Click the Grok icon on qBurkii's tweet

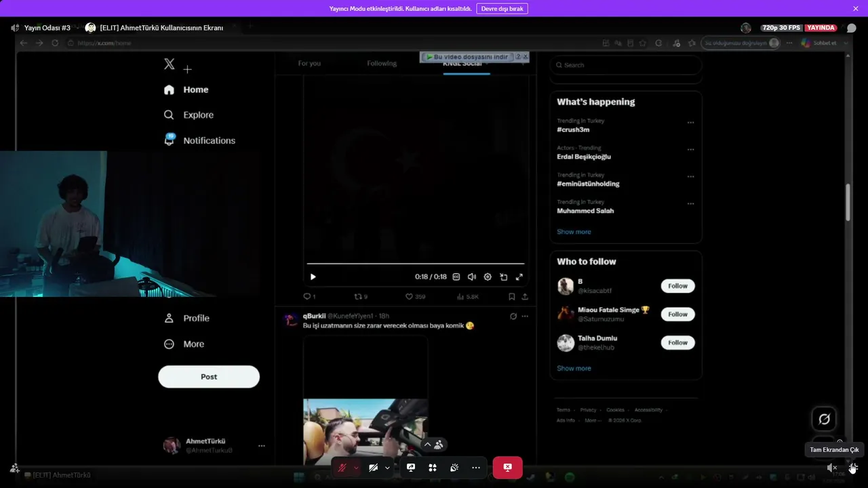513,317
